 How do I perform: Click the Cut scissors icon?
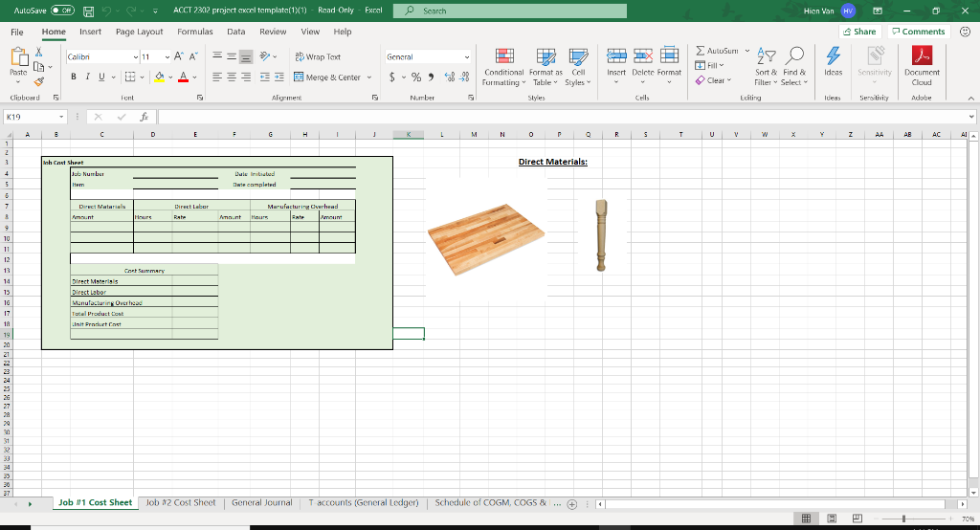click(38, 53)
